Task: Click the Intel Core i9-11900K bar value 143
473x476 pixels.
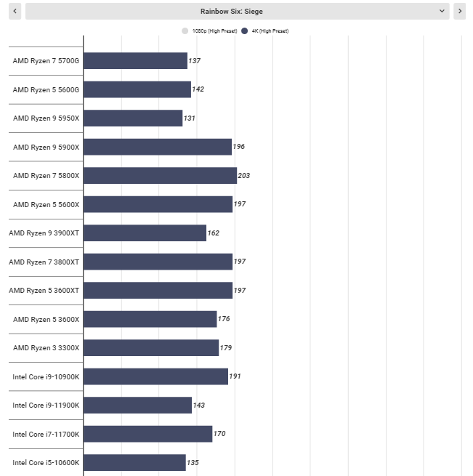Action: [199, 406]
